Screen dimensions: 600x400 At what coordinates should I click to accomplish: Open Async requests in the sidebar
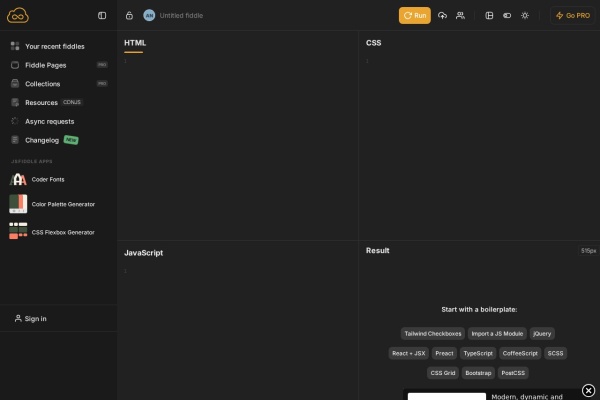50,121
